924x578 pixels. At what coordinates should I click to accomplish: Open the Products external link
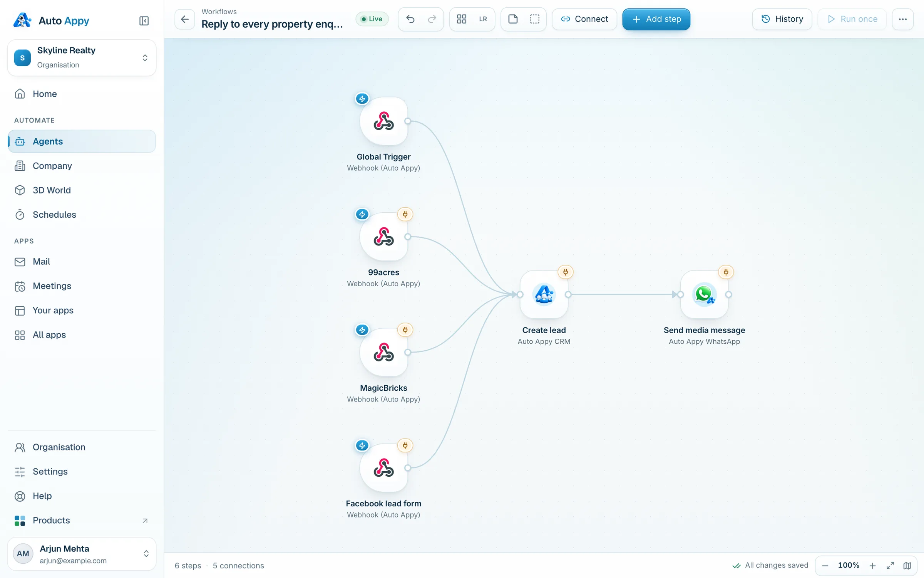click(x=82, y=520)
